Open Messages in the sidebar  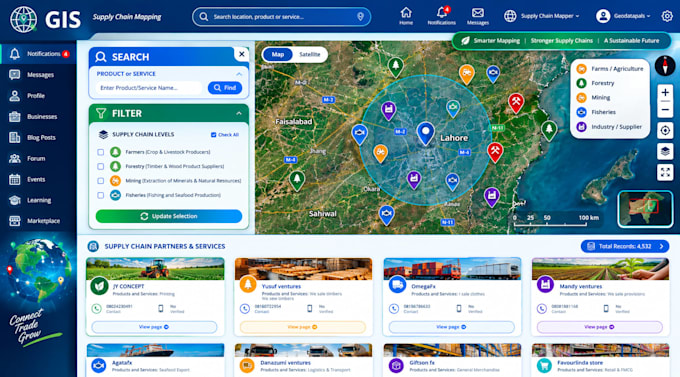[39, 75]
